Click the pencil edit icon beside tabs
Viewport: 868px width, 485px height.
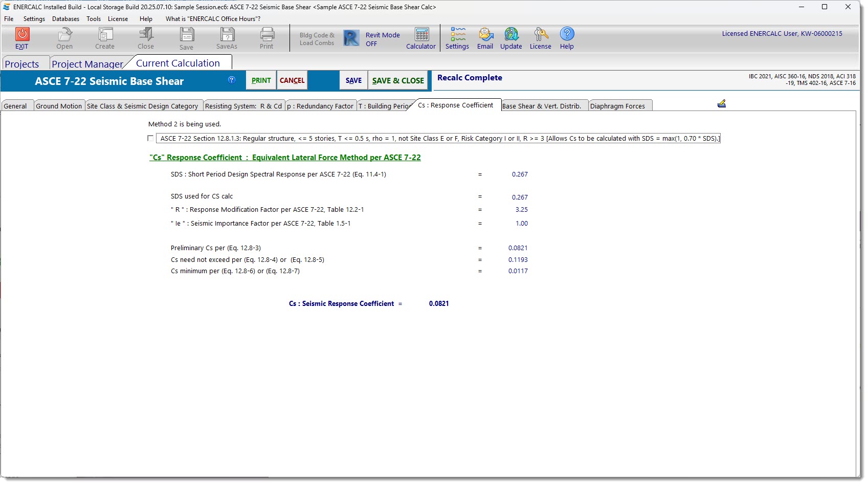722,104
